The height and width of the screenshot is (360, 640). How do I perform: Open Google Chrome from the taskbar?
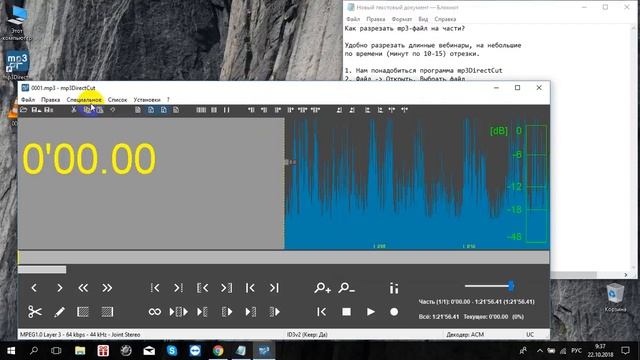coord(218,351)
